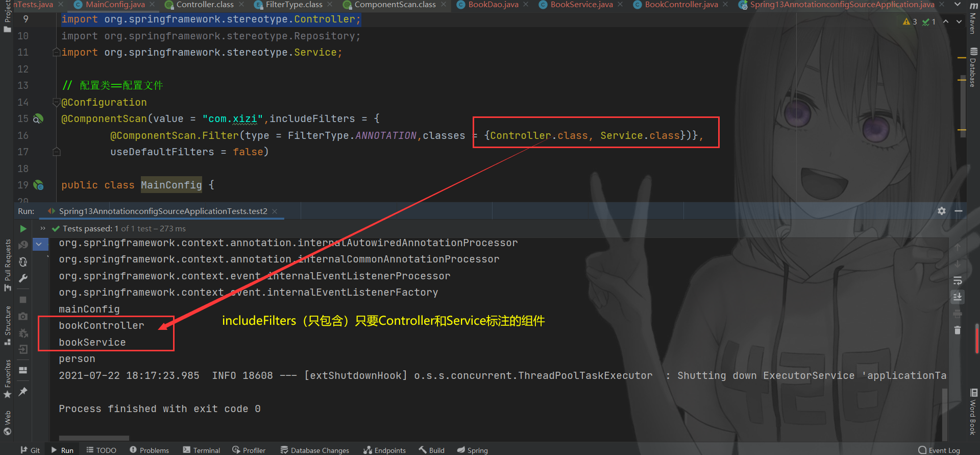Open the Endpoints tool window button
Image resolution: width=980 pixels, height=455 pixels.
[384, 450]
